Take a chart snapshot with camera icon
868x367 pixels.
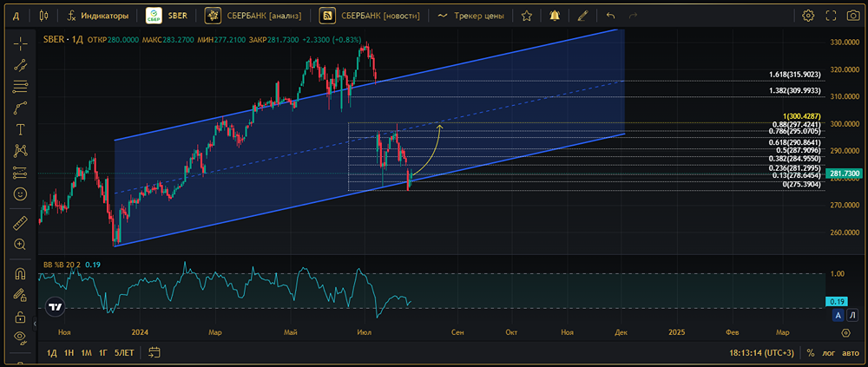pyautogui.click(x=854, y=16)
